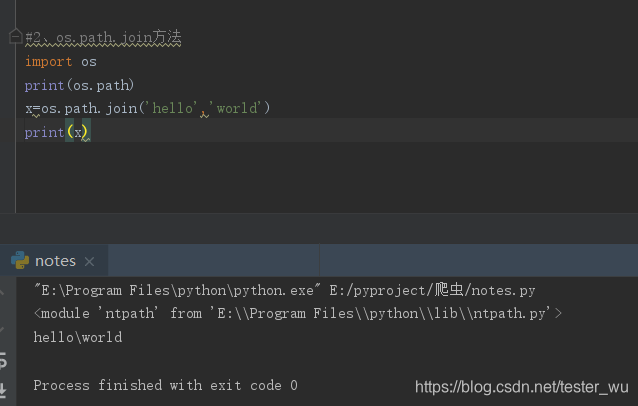
Task: Click the 'hello\world' output line
Action: (78, 337)
